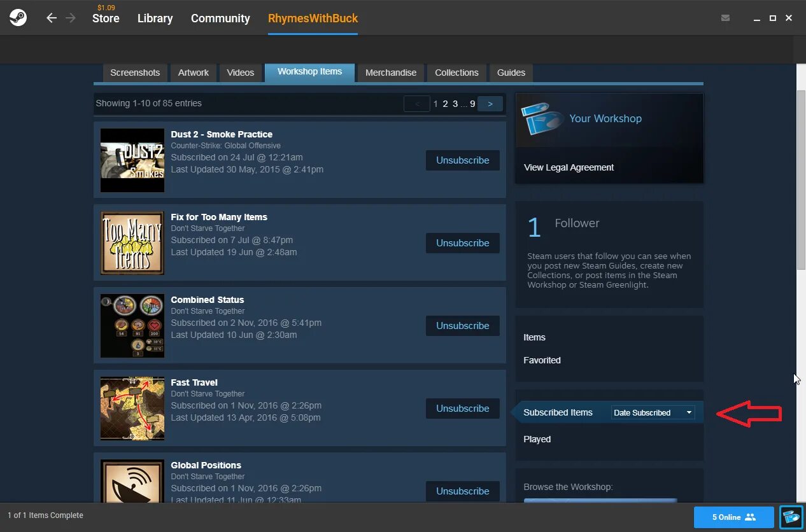Screen dimensions: 806x532
Task: Go to the next page of entries
Action: tap(490, 104)
